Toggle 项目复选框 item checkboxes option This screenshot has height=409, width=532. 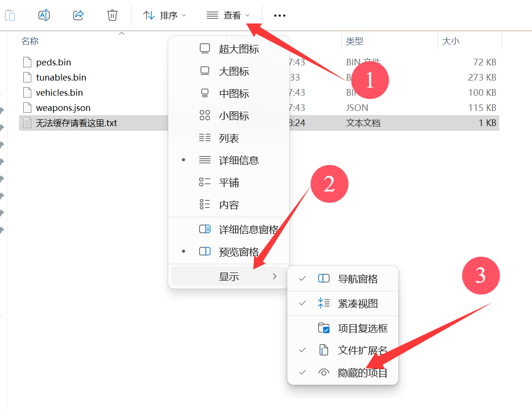coord(362,328)
